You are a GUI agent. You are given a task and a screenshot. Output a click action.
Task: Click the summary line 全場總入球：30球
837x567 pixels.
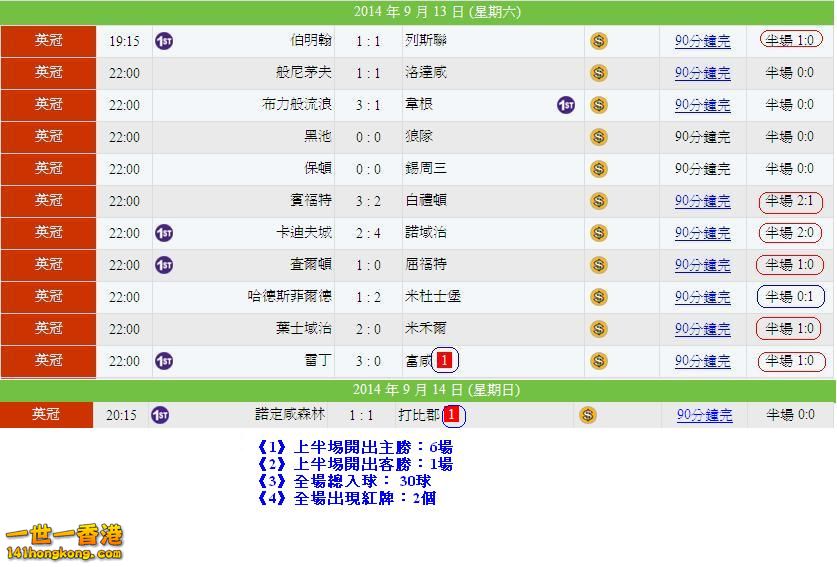coord(344,481)
